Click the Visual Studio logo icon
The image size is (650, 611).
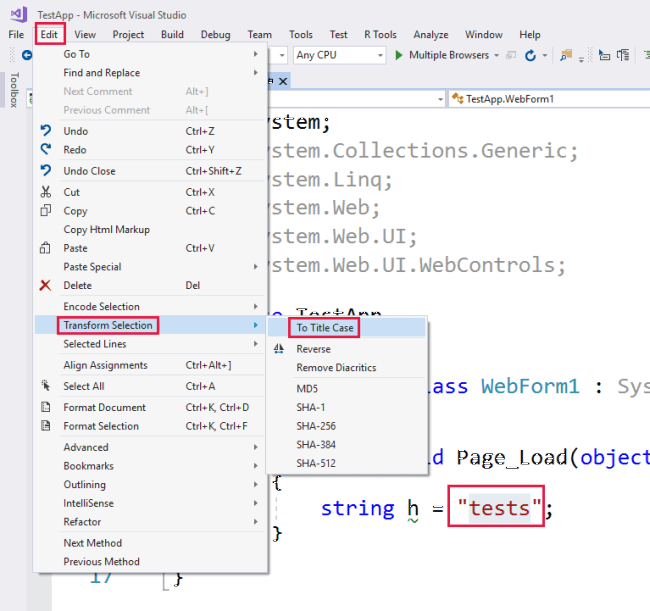[18, 15]
